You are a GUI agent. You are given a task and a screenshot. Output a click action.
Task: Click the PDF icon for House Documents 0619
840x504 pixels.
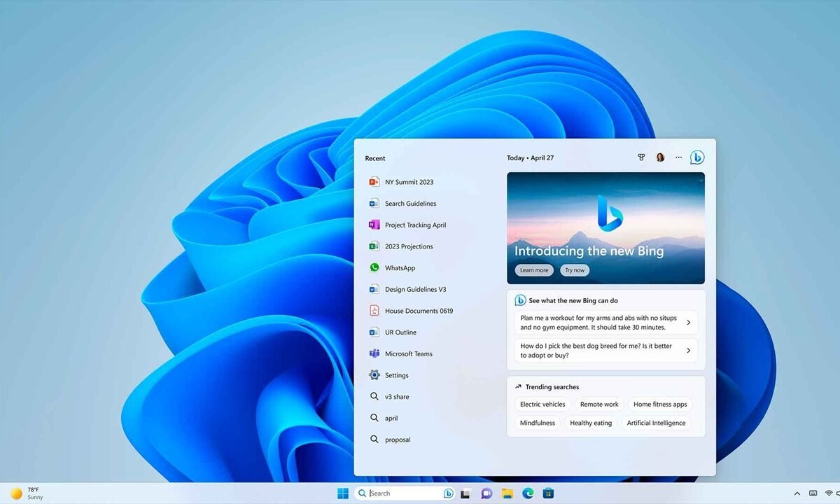374,311
